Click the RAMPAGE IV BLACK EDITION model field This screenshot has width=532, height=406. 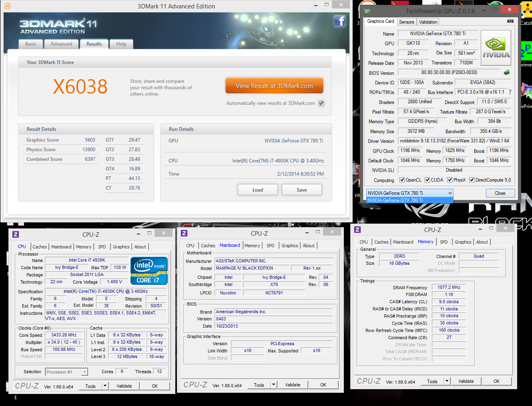(x=253, y=268)
